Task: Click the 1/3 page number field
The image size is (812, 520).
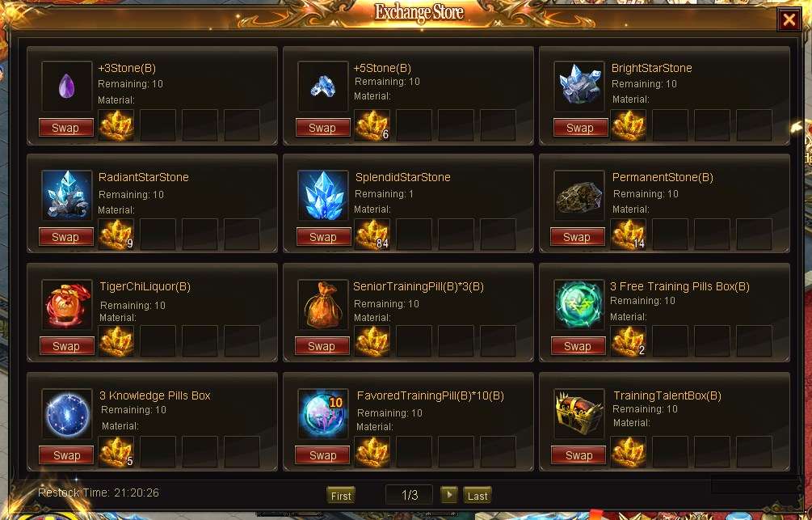Action: click(x=409, y=495)
